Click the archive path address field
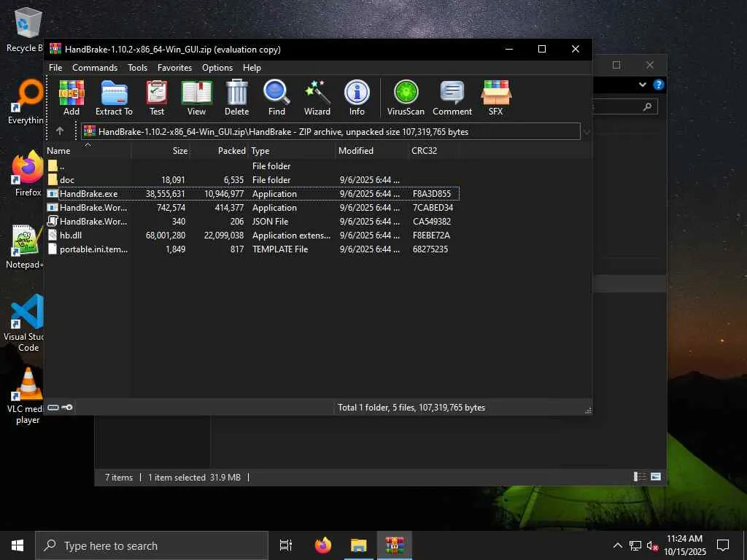Screen dimensions: 747x560 tap(330, 132)
